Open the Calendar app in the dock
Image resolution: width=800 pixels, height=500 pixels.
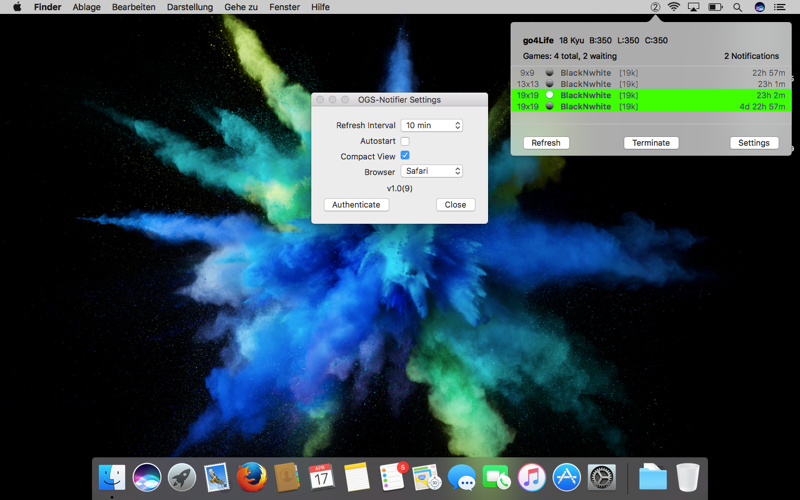(x=321, y=478)
